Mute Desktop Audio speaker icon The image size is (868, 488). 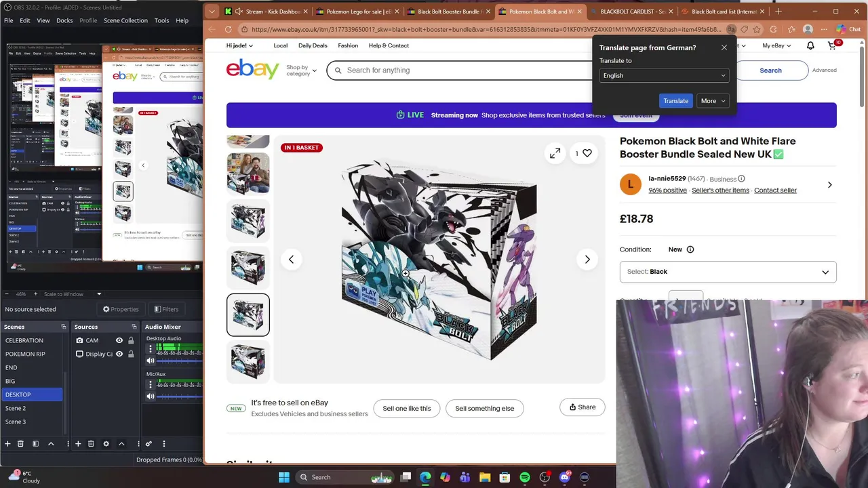coord(151,361)
